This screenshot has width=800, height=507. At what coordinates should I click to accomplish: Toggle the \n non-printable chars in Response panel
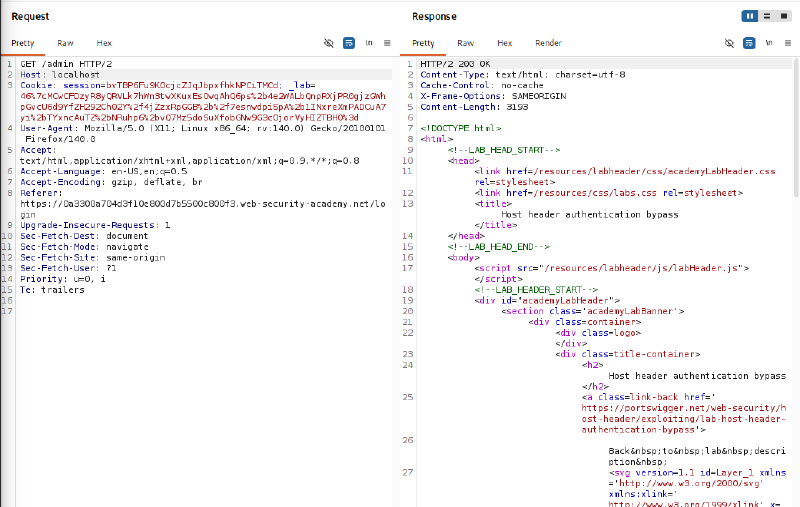769,43
